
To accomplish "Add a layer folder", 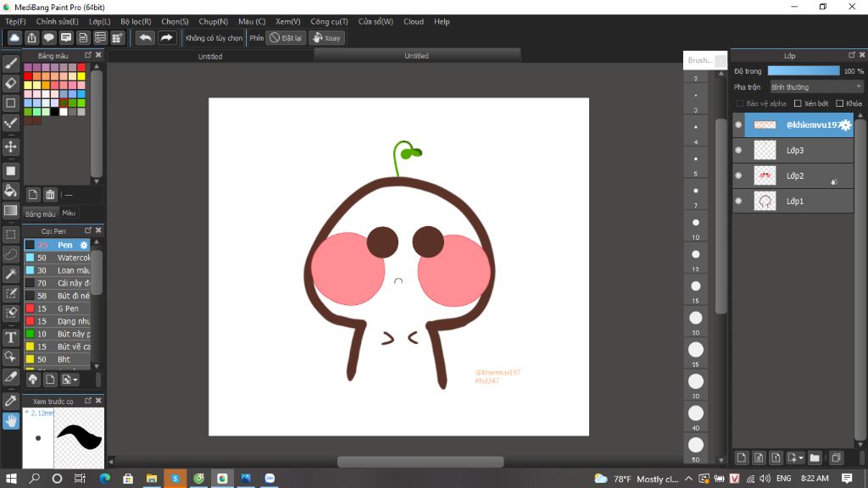I will pyautogui.click(x=815, y=457).
